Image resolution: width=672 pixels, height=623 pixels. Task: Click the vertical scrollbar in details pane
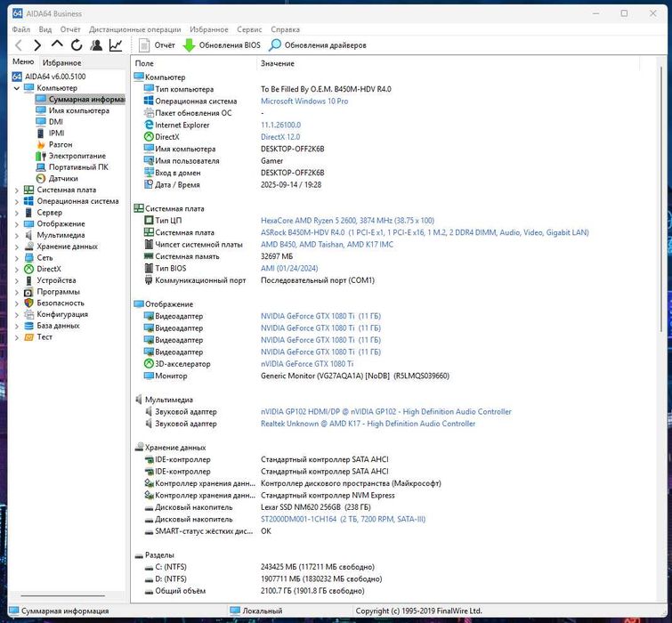click(x=660, y=199)
